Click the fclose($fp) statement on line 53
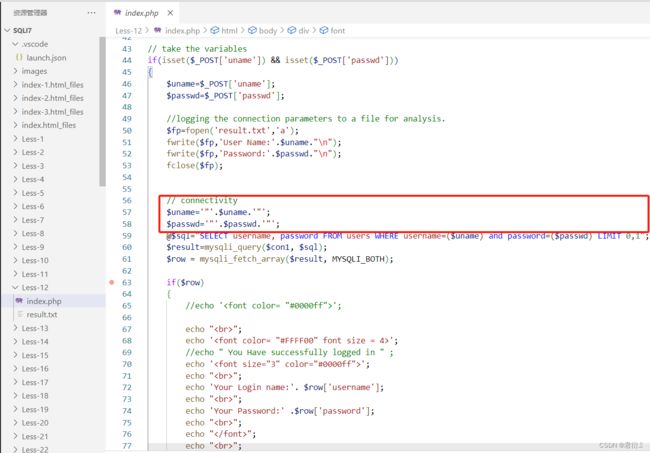Screen dimensions: 650x453 [194, 165]
